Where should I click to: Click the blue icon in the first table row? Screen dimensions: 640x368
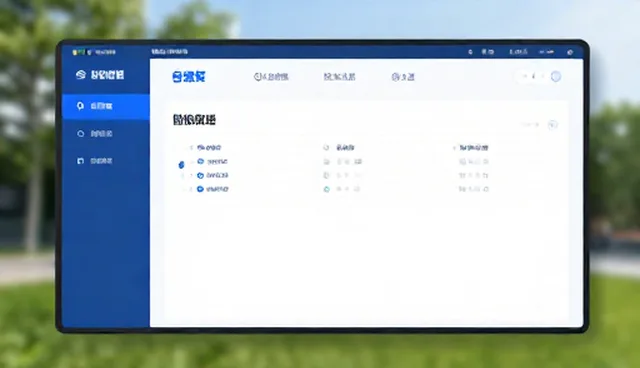coord(200,162)
